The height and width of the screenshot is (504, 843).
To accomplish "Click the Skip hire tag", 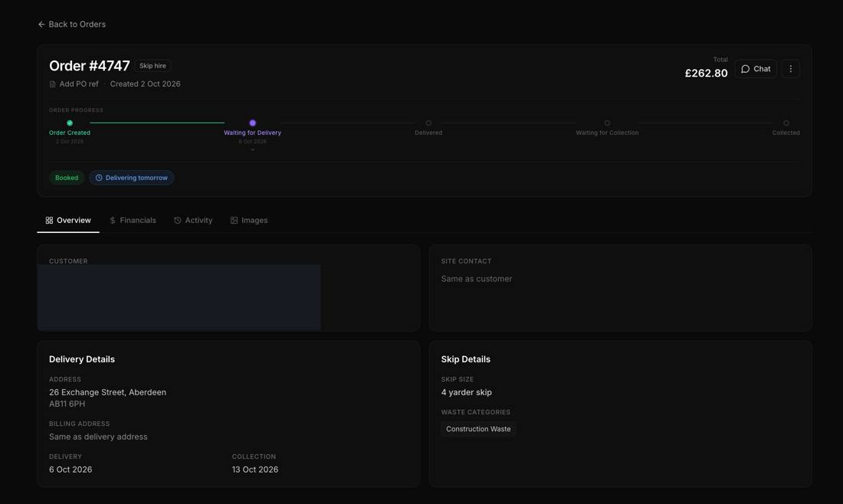I will (x=153, y=66).
